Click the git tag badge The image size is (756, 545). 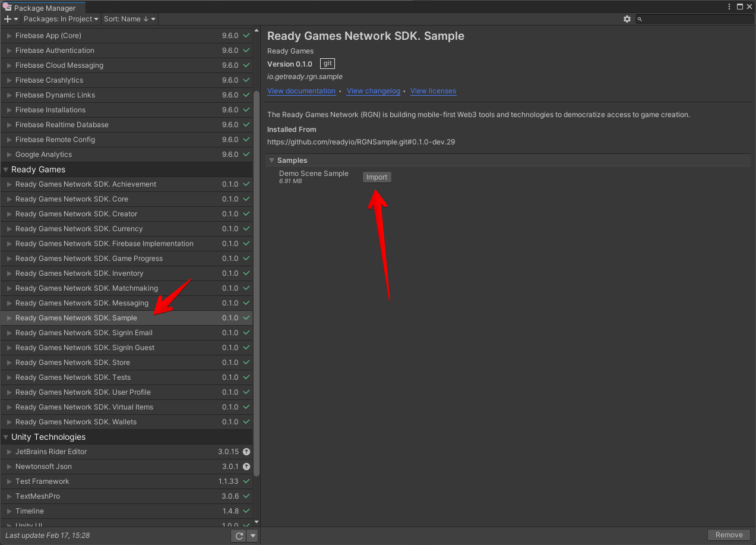[x=327, y=64]
